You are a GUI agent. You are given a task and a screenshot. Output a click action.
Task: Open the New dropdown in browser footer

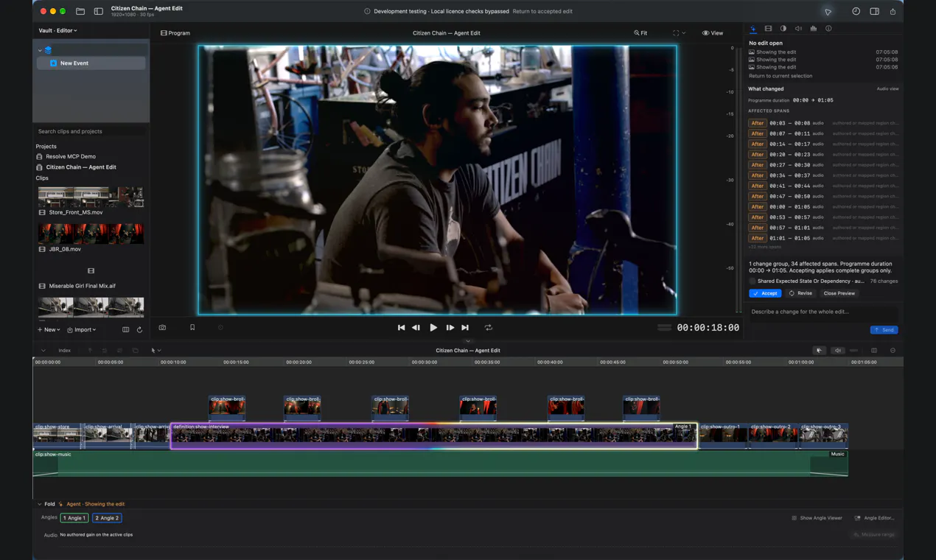(x=49, y=330)
